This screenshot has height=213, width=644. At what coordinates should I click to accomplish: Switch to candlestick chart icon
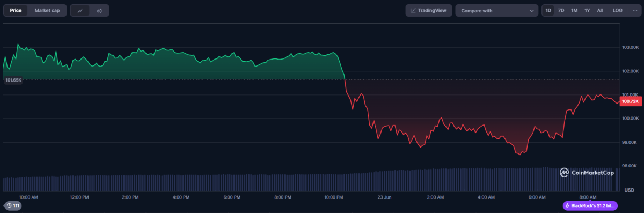pyautogui.click(x=100, y=10)
